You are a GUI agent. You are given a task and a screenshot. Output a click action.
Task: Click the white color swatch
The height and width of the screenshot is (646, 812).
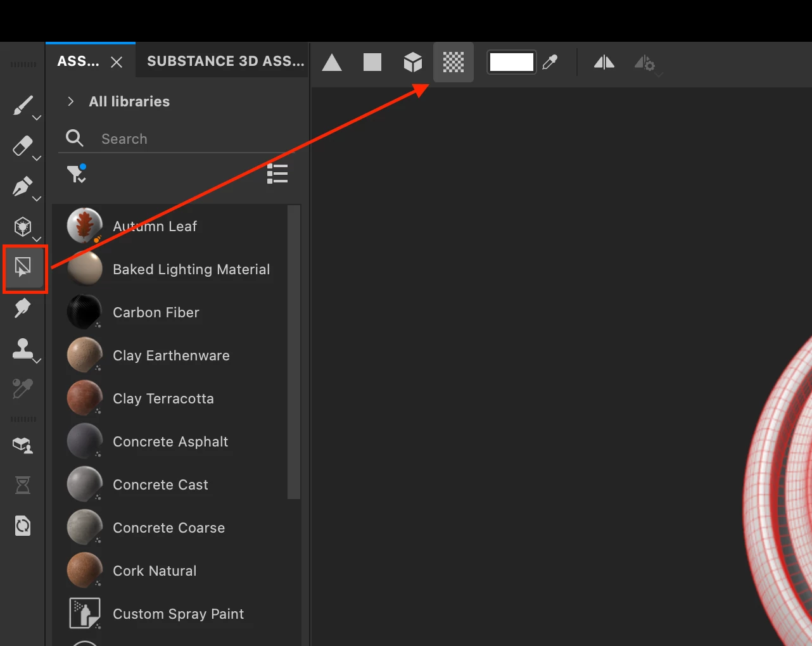tap(512, 62)
